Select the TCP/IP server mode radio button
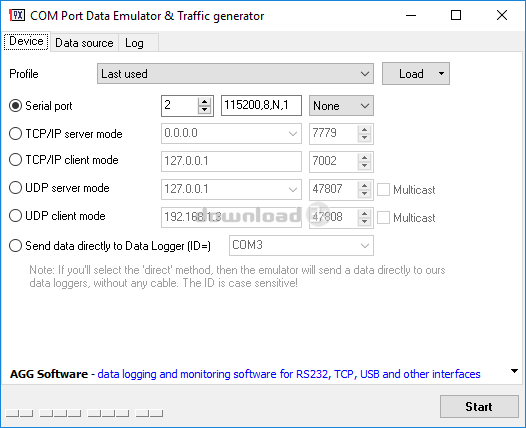 (x=15, y=133)
